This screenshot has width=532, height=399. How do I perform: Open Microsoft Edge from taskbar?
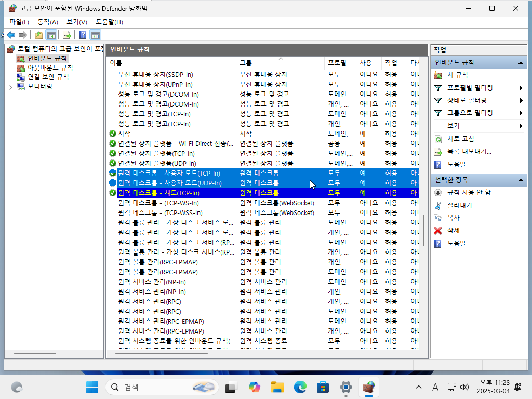pos(300,387)
